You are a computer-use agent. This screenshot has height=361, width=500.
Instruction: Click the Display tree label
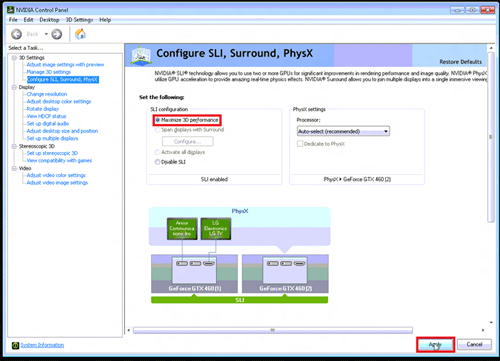[27, 87]
